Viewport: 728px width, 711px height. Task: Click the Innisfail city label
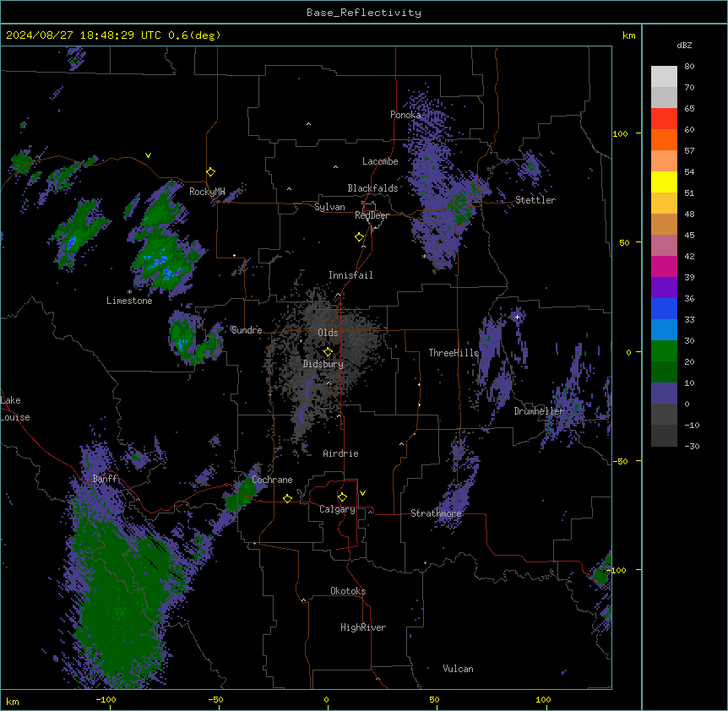tap(350, 275)
